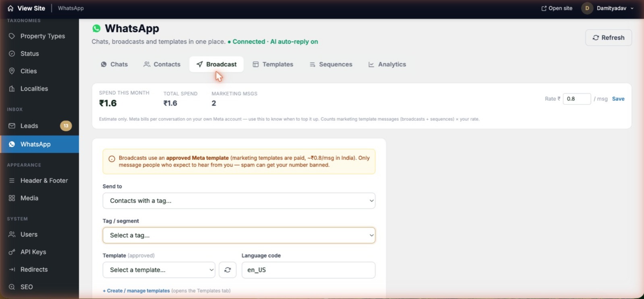Click the Header & Footer lines icon
644x299 pixels.
[x=12, y=180]
